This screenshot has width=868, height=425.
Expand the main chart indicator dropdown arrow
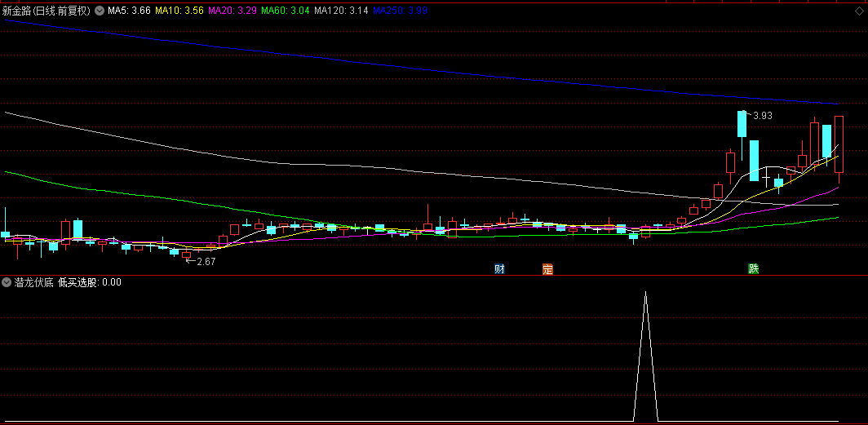point(99,11)
